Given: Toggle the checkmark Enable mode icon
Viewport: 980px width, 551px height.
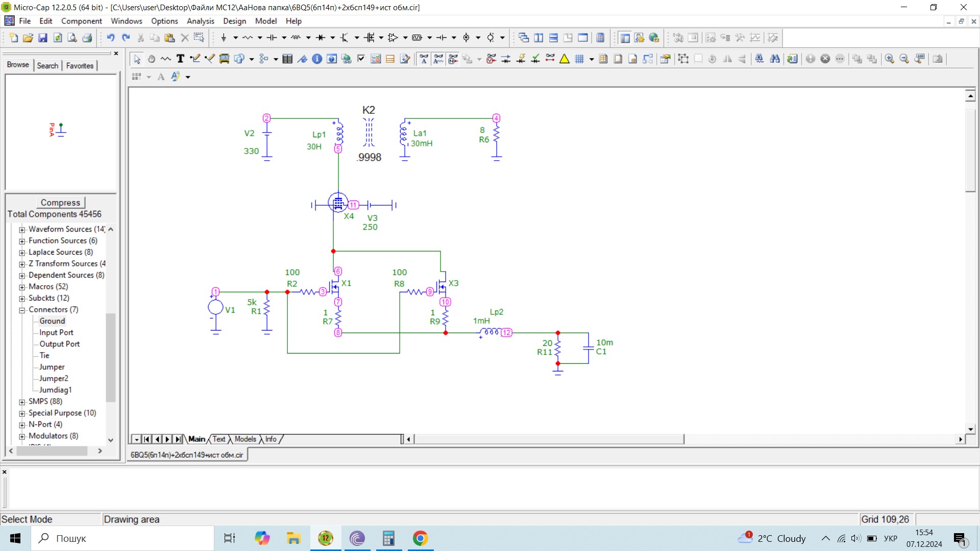Looking at the screenshot, I should [x=361, y=59].
